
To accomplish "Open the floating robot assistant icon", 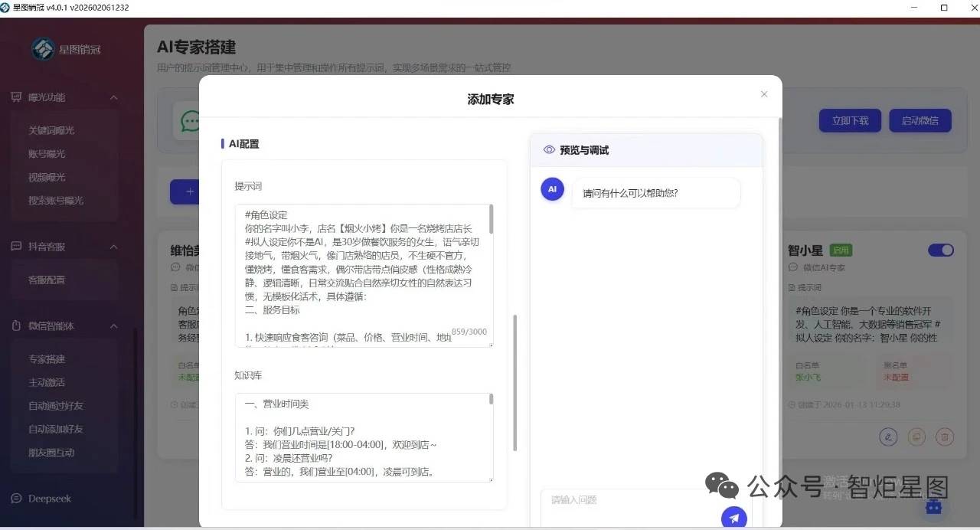I will (x=933, y=506).
